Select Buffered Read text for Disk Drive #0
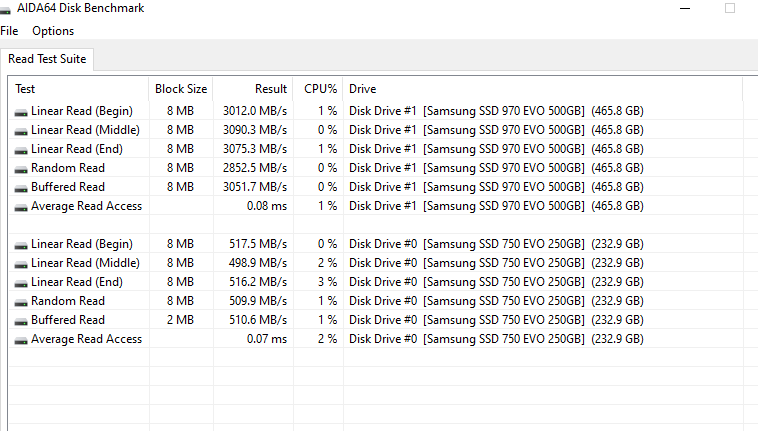The width and height of the screenshot is (758, 431). tap(68, 320)
